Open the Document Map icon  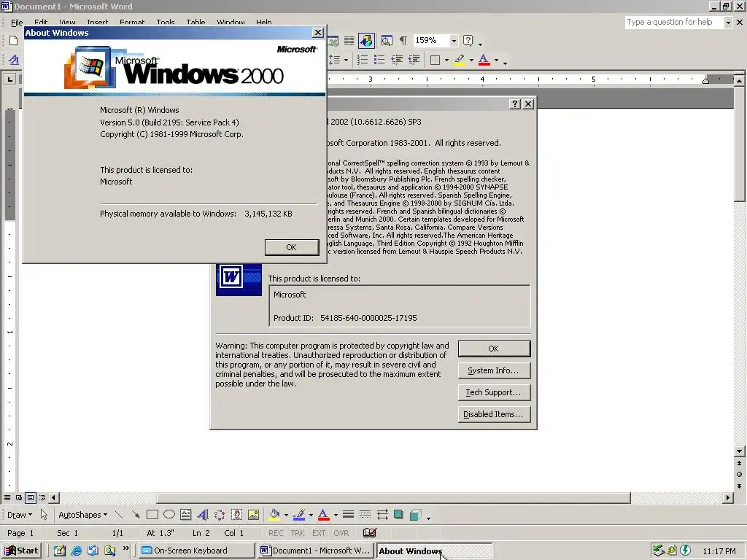pos(387,41)
